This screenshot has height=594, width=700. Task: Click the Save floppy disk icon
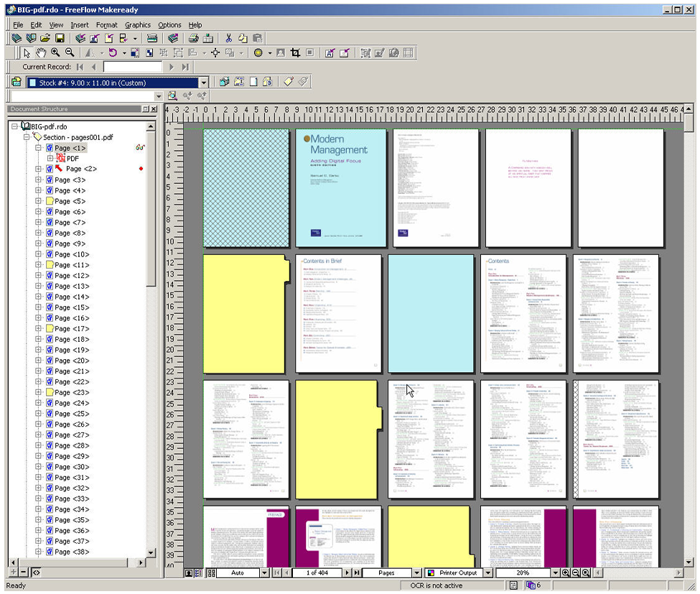[60, 38]
